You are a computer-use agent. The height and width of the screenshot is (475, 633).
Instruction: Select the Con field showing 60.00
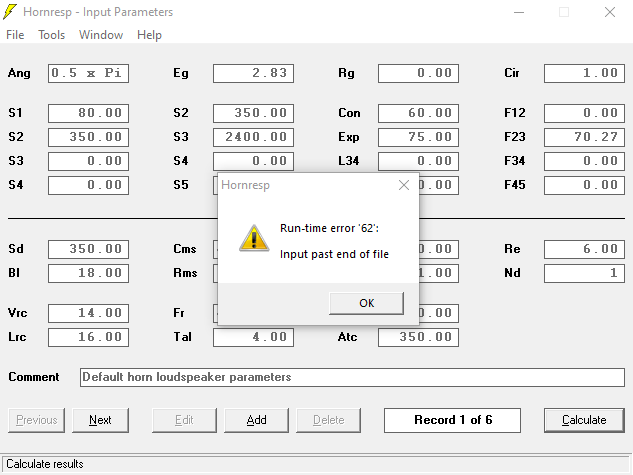pos(419,113)
